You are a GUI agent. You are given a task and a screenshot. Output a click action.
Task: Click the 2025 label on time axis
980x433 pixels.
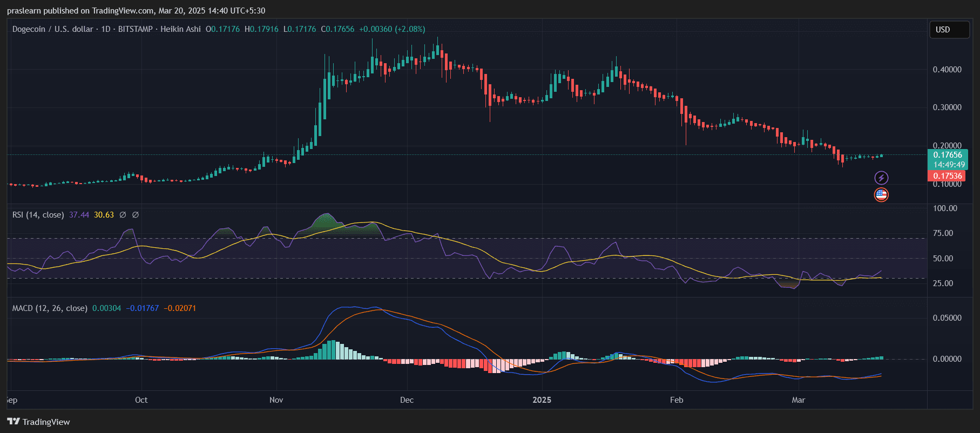[x=542, y=400]
